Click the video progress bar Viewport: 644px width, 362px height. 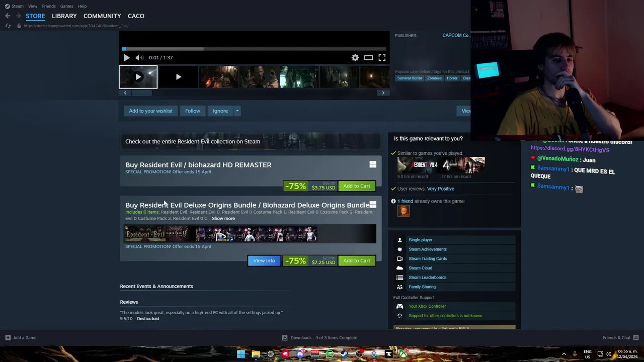(x=254, y=49)
